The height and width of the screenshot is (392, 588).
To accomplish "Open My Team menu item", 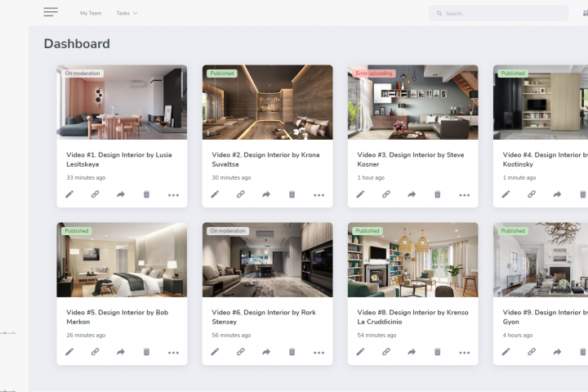I will pos(91,13).
